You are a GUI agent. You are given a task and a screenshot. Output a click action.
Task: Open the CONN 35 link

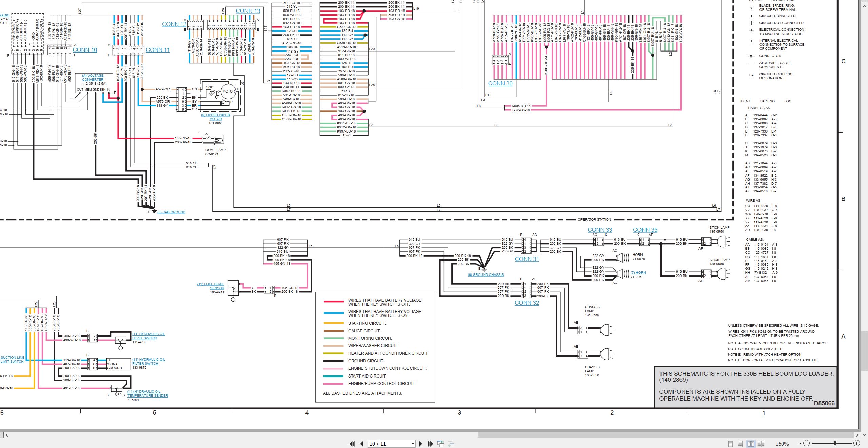645,230
